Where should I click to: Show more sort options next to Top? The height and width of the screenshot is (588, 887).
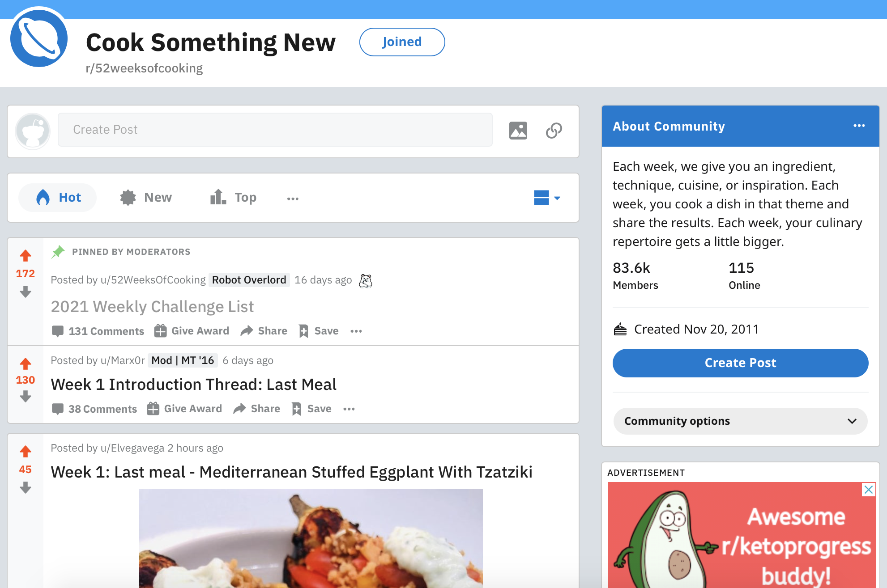click(x=293, y=198)
